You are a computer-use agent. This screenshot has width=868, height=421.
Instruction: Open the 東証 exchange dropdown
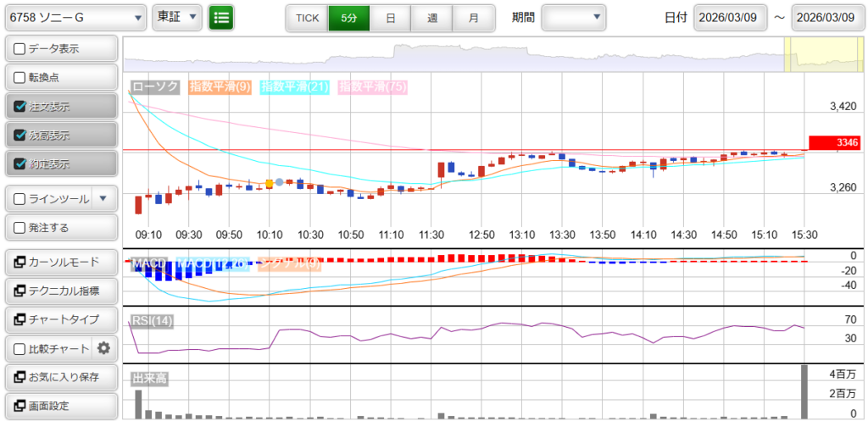click(x=177, y=17)
